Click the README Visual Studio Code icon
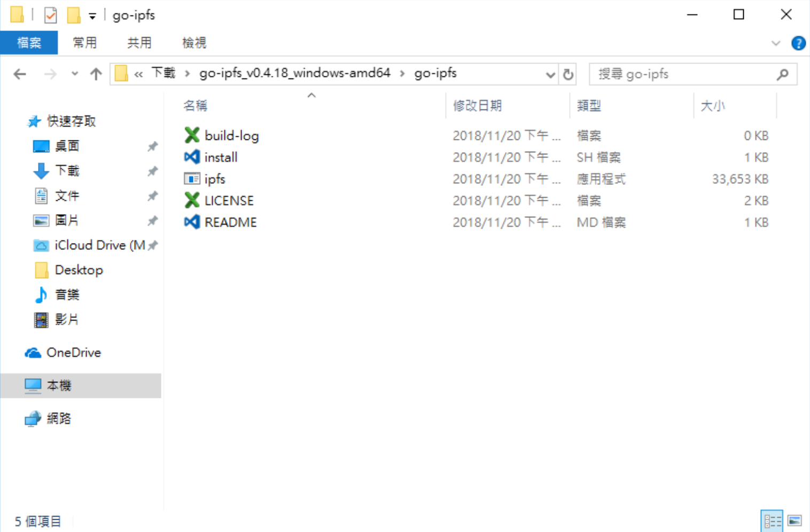 tap(192, 222)
